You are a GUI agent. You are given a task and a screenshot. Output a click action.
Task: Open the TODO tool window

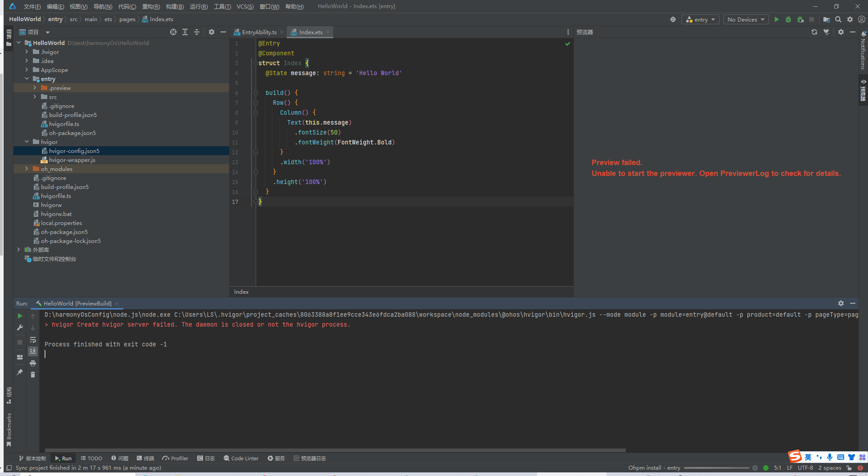pyautogui.click(x=91, y=458)
